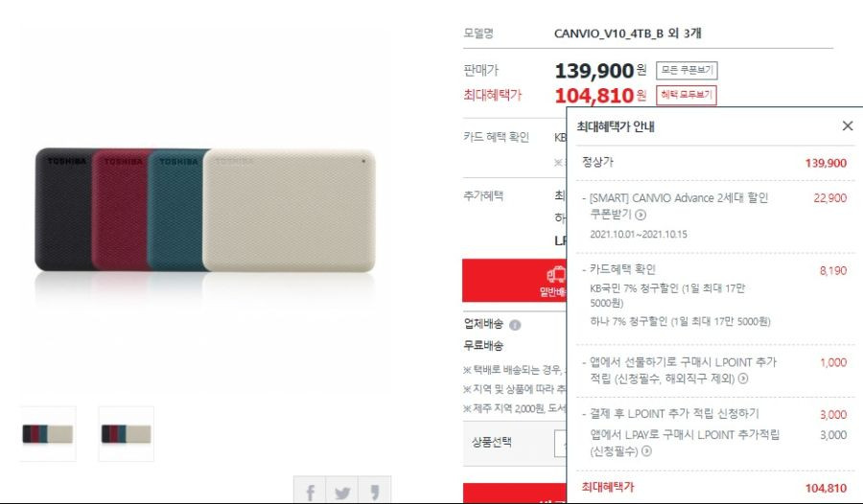863x504 pixels.
Task: Click the 업체배송 info icon
Action: (515, 325)
